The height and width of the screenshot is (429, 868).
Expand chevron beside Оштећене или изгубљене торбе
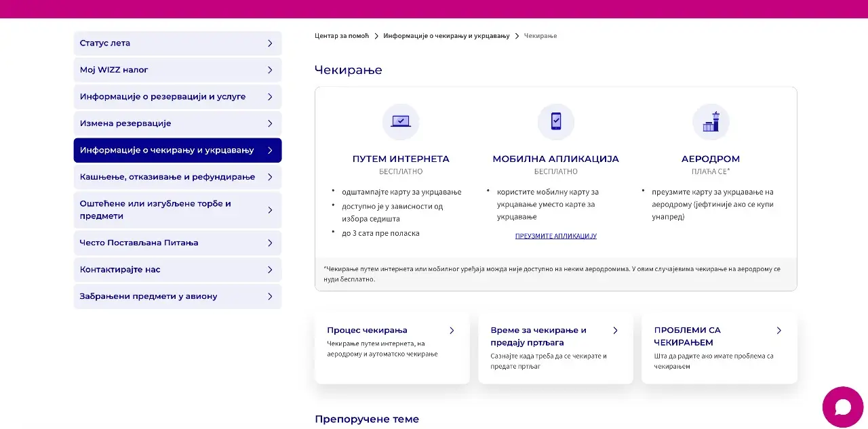[270, 210]
